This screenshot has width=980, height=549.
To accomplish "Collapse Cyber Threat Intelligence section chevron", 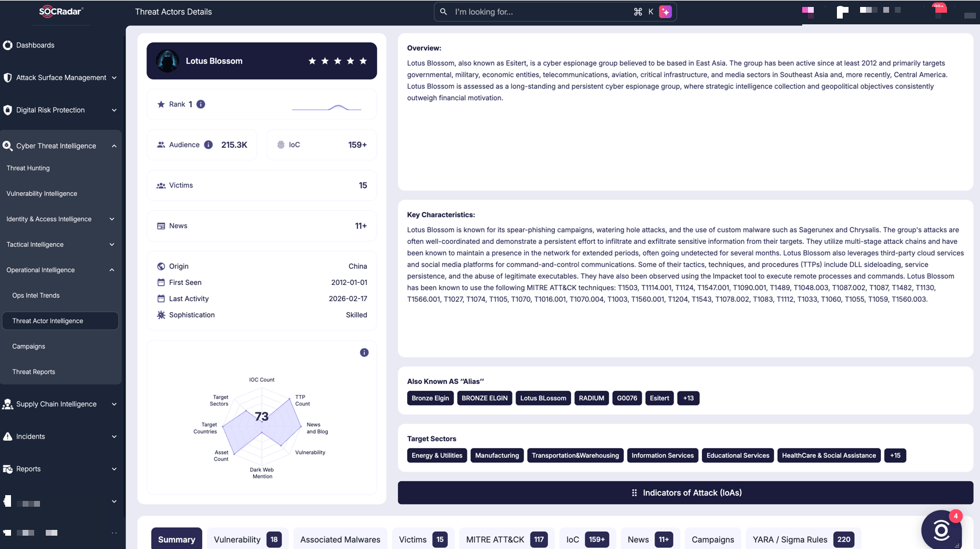I will (114, 146).
